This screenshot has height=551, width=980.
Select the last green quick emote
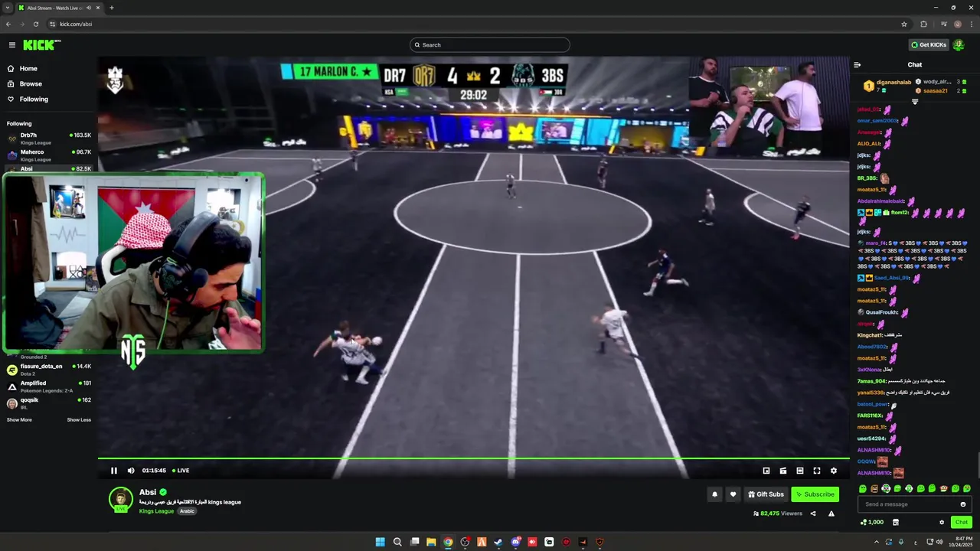click(967, 488)
